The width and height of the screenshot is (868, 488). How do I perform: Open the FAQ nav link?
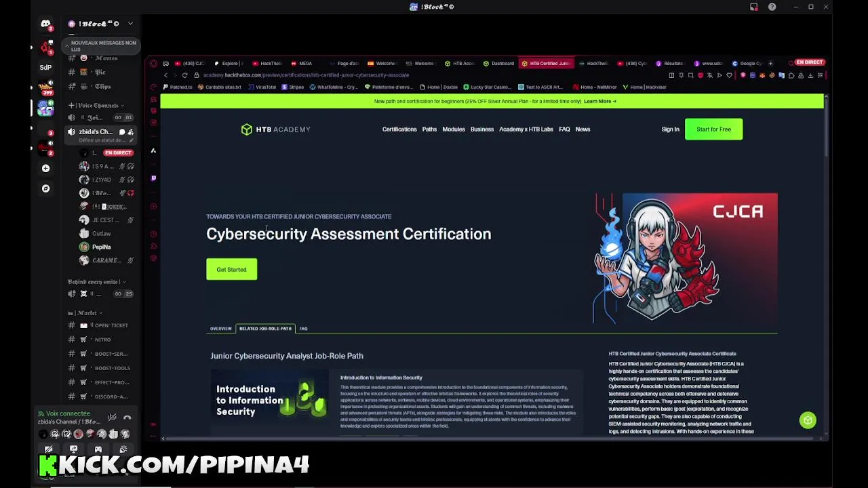click(564, 129)
